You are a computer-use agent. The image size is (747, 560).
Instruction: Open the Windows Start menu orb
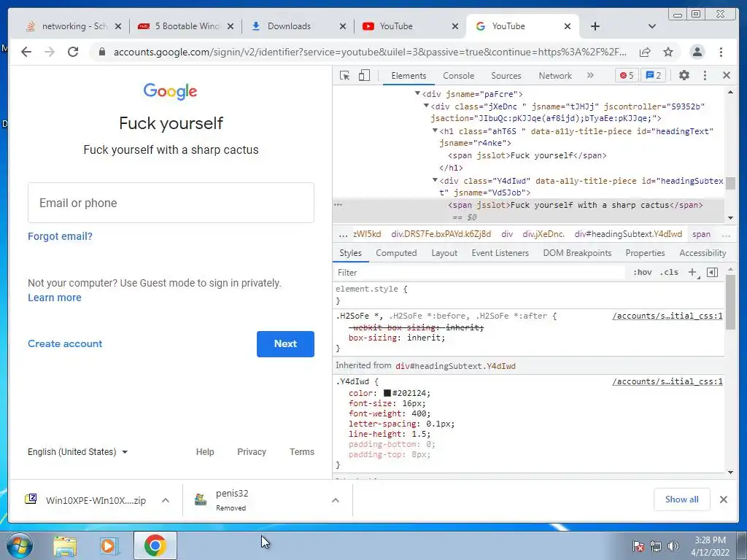(x=20, y=545)
